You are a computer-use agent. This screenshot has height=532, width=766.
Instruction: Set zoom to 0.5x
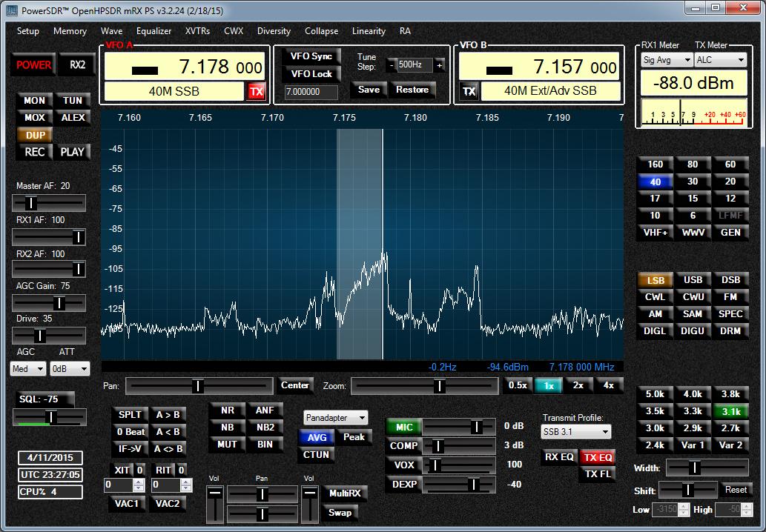(518, 385)
